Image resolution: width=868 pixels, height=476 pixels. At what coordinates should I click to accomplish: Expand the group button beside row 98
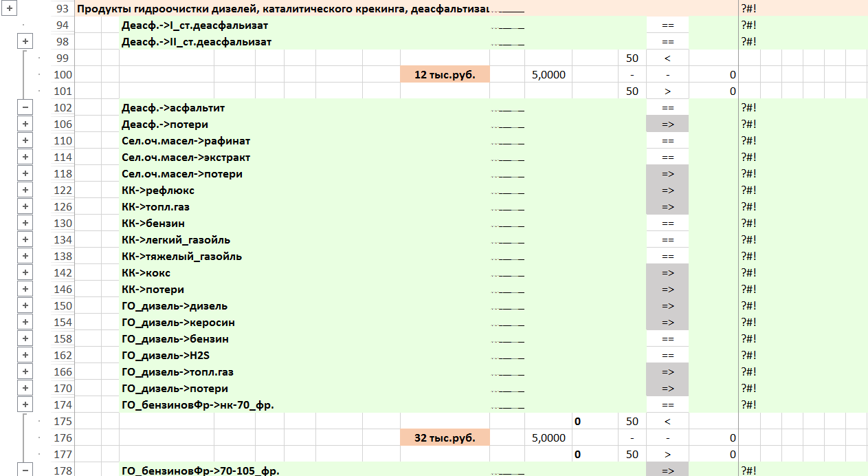coord(25,41)
